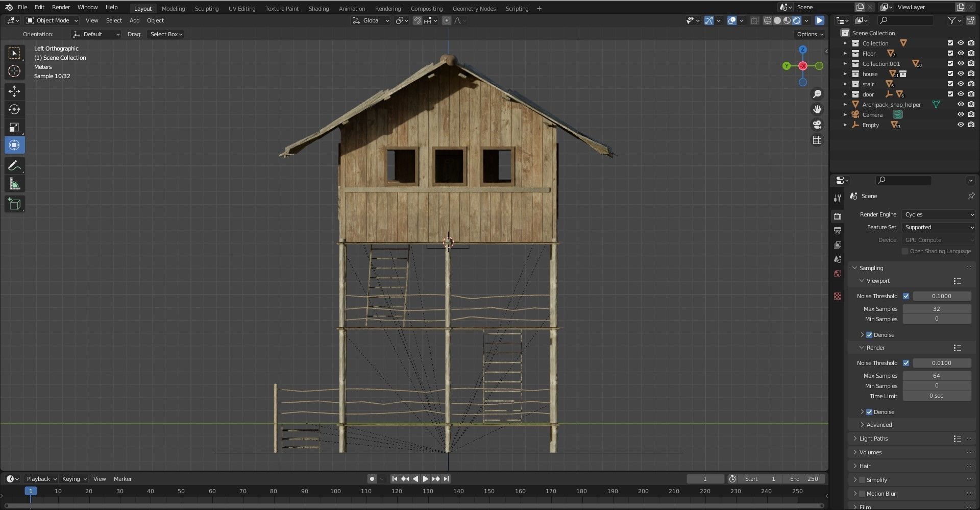Open the View Layer properties tab

point(837,245)
